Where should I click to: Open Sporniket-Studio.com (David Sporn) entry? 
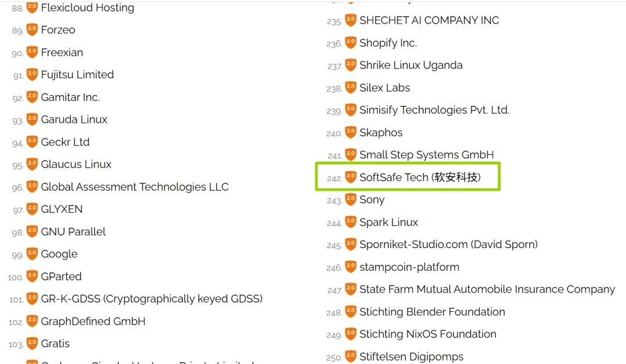[448, 244]
